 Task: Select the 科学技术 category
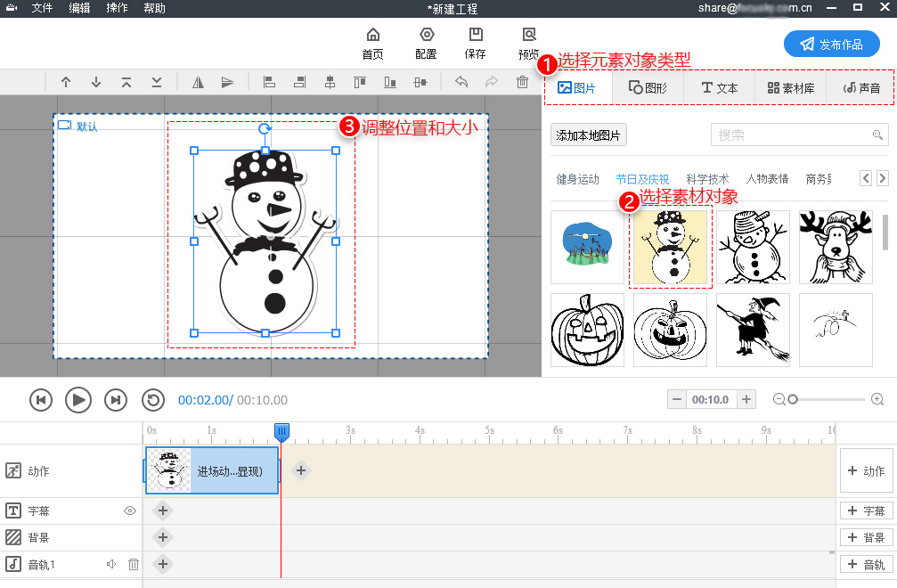[x=707, y=179]
